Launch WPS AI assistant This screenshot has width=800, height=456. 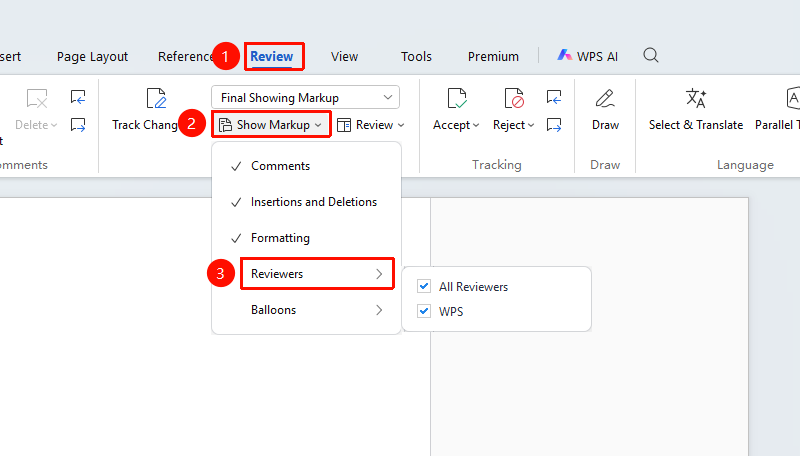click(x=587, y=56)
